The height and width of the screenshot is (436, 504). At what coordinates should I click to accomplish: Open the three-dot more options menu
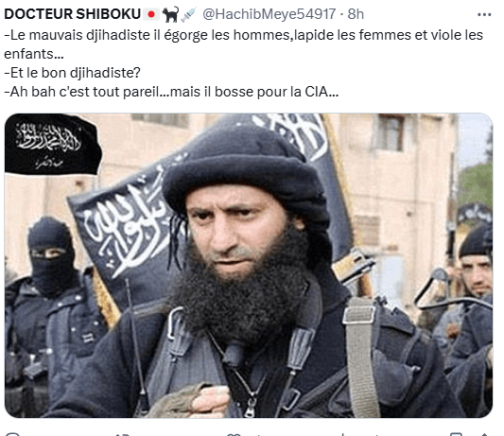484,14
